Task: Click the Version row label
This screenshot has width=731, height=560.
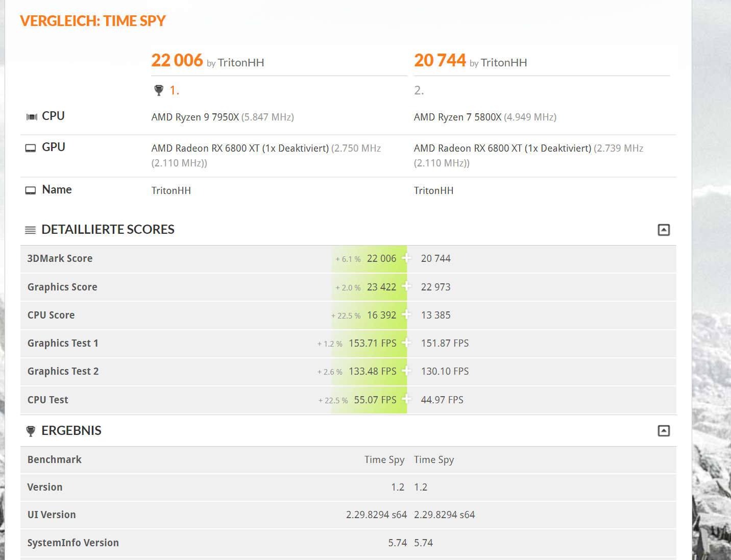Action: pyautogui.click(x=45, y=487)
